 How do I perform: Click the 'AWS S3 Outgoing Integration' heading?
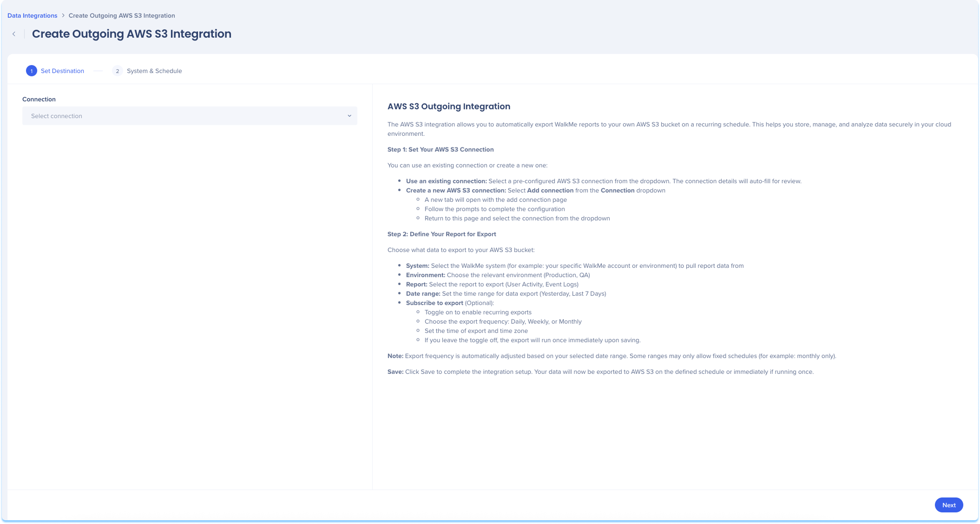pyautogui.click(x=449, y=106)
